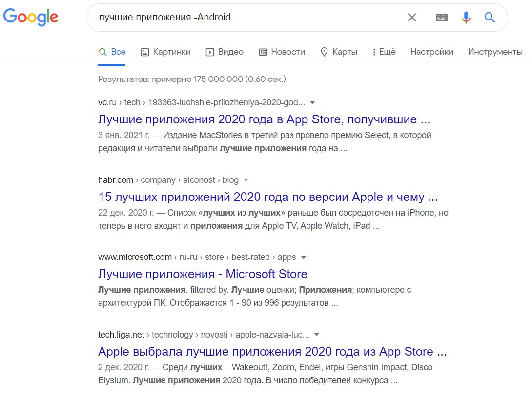Image resolution: width=532 pixels, height=398 pixels.
Task: Expand dropdown arrow next to microsoft.com URL
Action: point(304,258)
